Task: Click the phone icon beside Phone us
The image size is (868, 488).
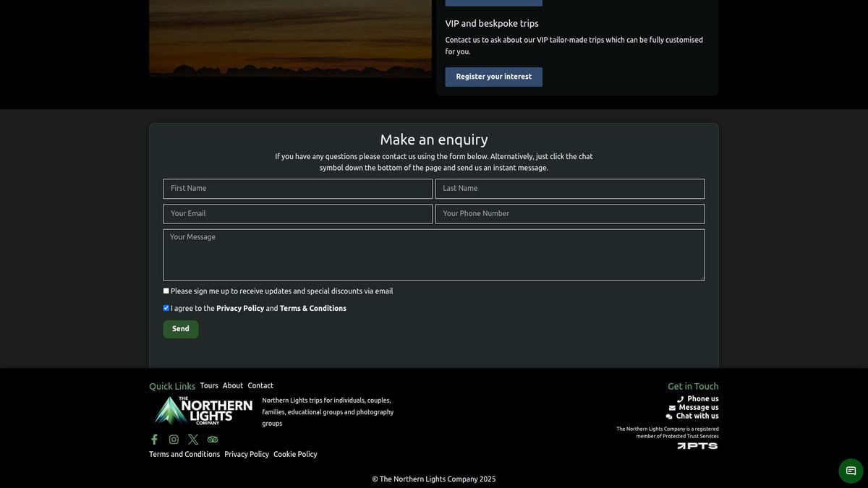Action: pyautogui.click(x=680, y=399)
